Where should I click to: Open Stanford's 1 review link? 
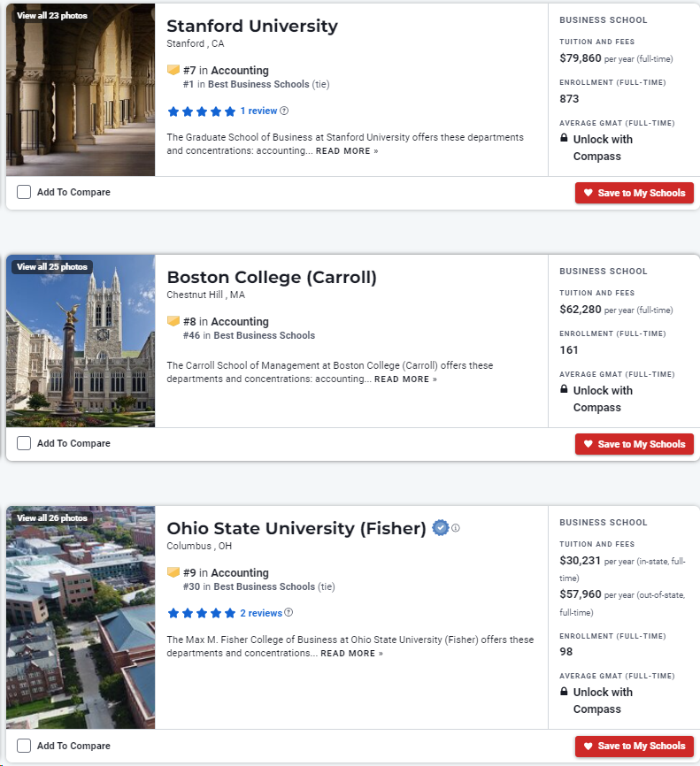258,111
